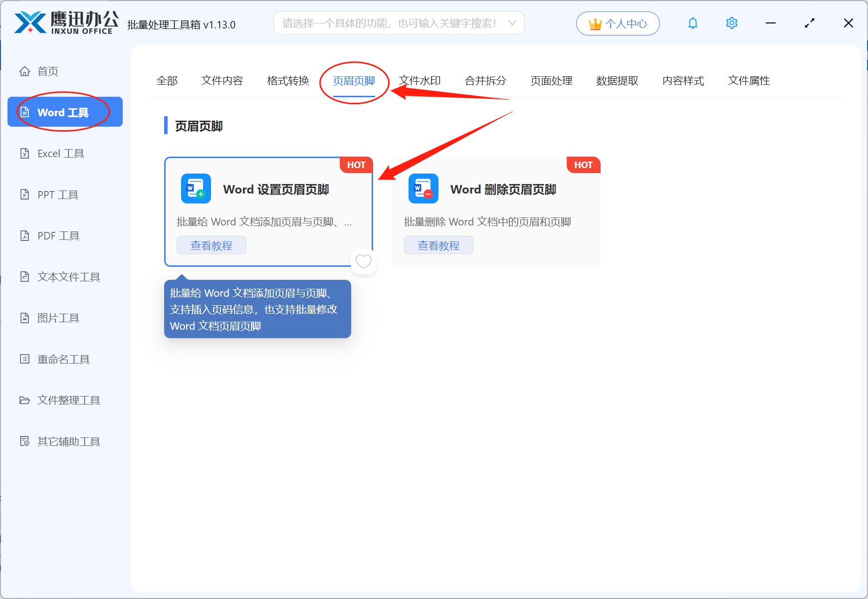The height and width of the screenshot is (599, 868).
Task: Click the notification bell icon
Action: (692, 23)
